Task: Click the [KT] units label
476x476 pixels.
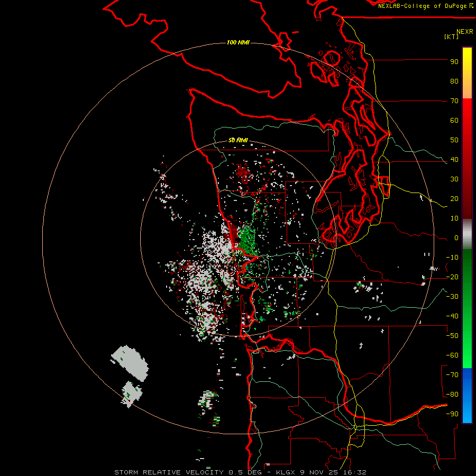Action: 452,36
